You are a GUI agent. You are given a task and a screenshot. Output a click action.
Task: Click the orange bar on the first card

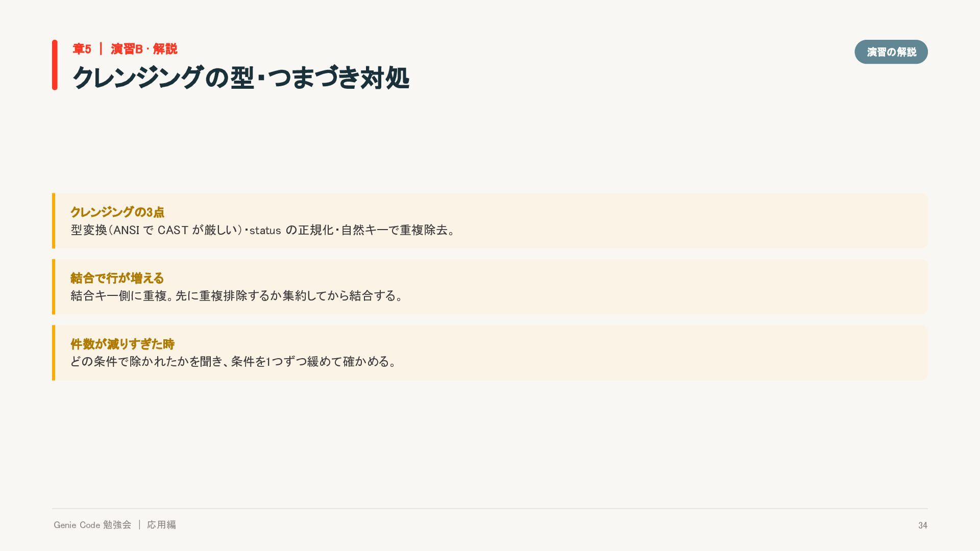pyautogui.click(x=54, y=220)
